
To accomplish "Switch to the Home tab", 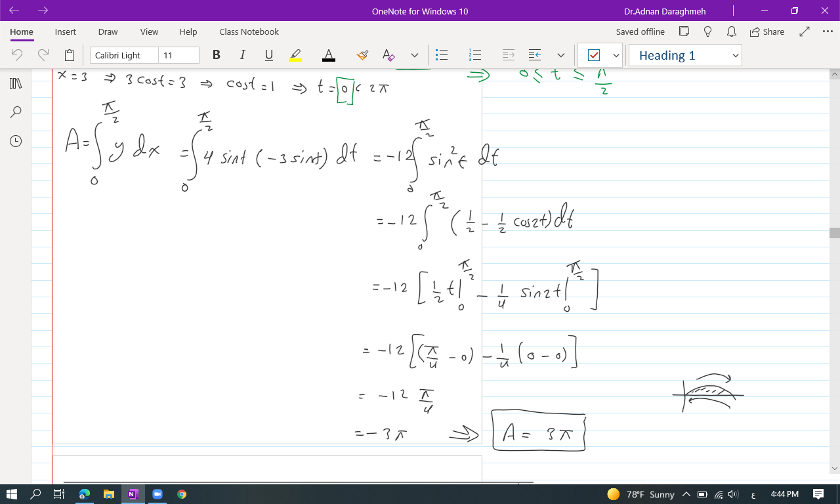I will point(22,31).
